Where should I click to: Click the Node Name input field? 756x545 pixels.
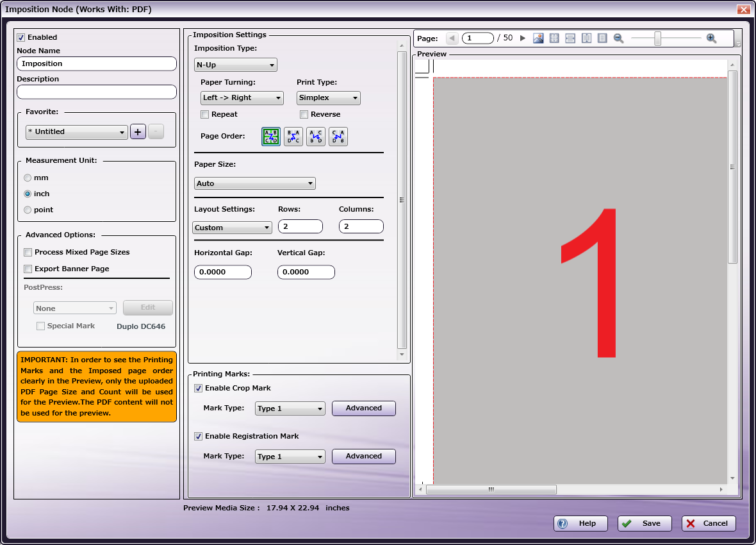coord(97,63)
